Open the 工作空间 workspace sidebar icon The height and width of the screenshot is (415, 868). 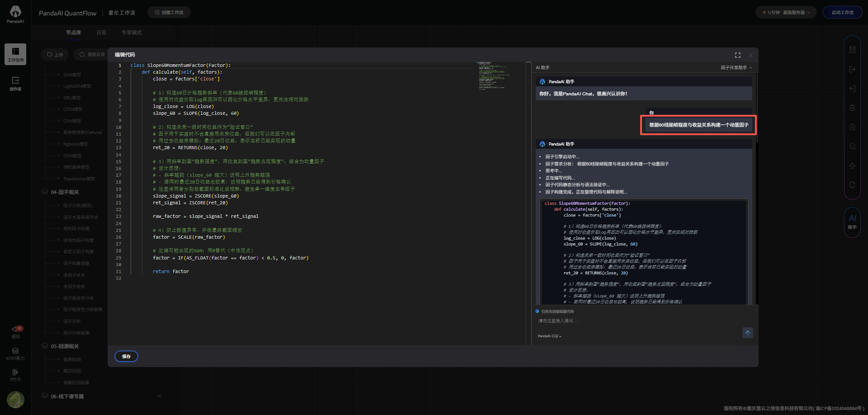[15, 54]
